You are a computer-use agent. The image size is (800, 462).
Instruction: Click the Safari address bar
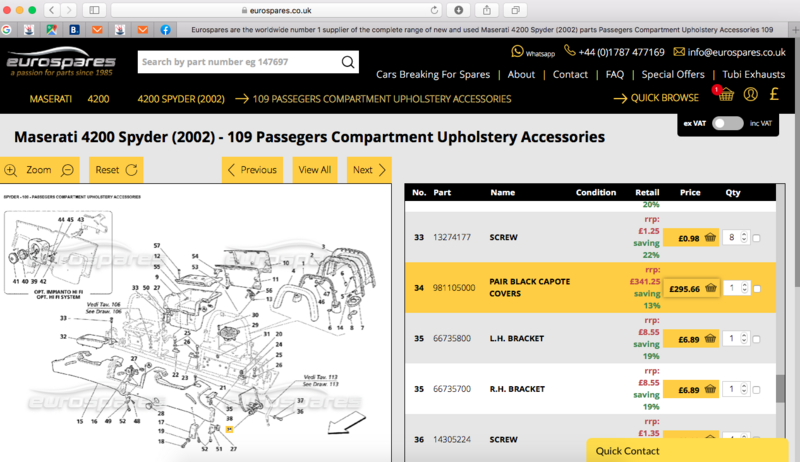(x=276, y=10)
